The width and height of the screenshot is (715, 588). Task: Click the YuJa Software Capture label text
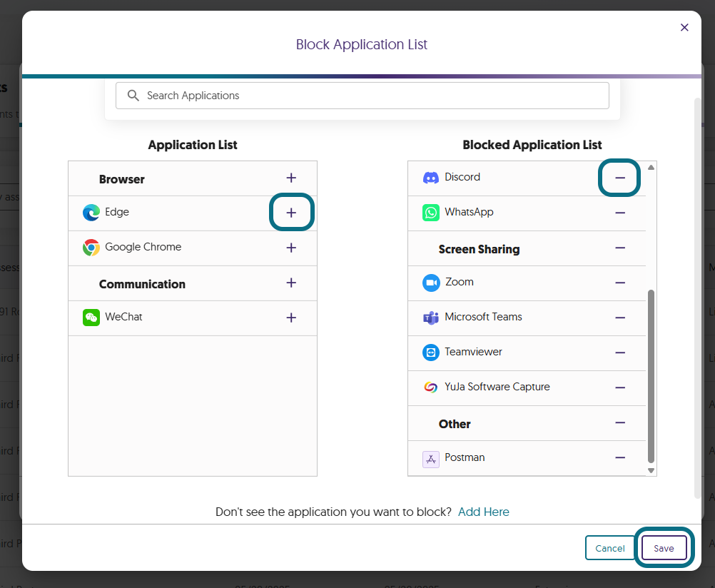[497, 387]
